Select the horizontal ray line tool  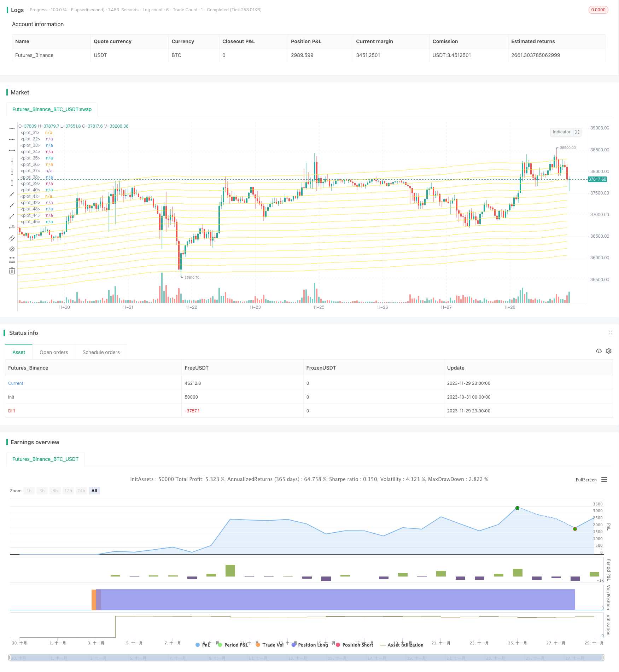[x=12, y=139]
